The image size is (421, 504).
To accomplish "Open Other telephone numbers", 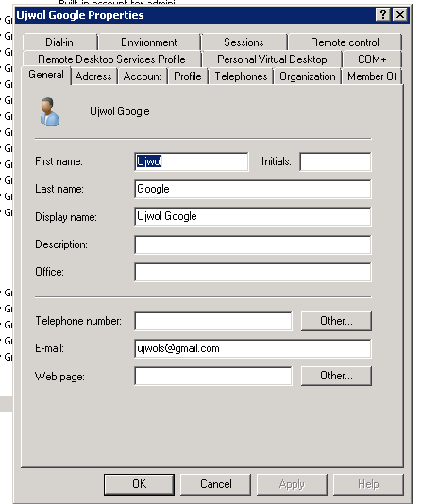I will point(336,321).
